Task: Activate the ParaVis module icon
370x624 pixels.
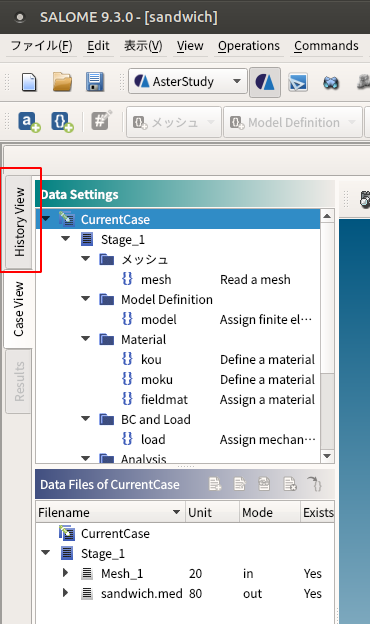Action: click(298, 82)
